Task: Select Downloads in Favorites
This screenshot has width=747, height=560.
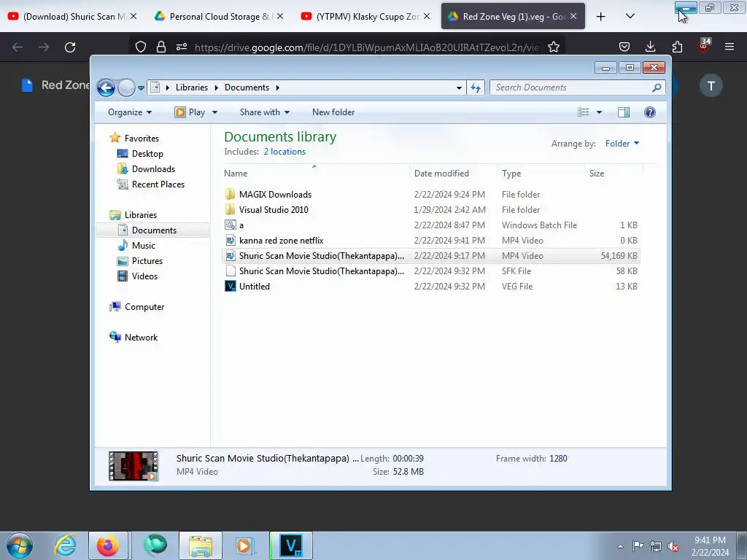Action: (153, 169)
